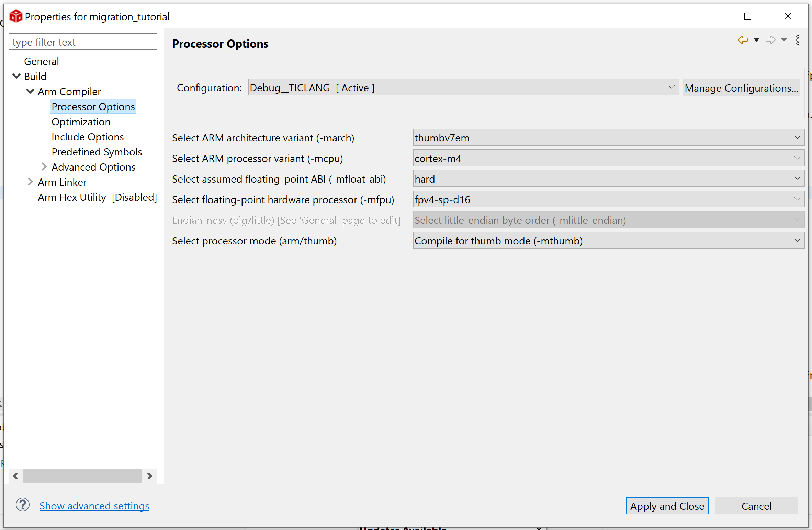Screen dimensions: 812x530
Task: Open the floating-point ABI dropdown
Action: click(608, 179)
